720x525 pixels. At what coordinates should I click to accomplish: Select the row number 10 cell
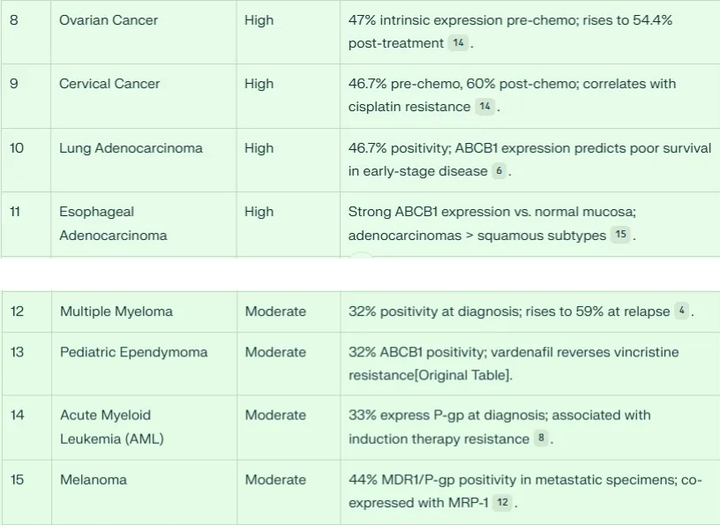(18, 148)
